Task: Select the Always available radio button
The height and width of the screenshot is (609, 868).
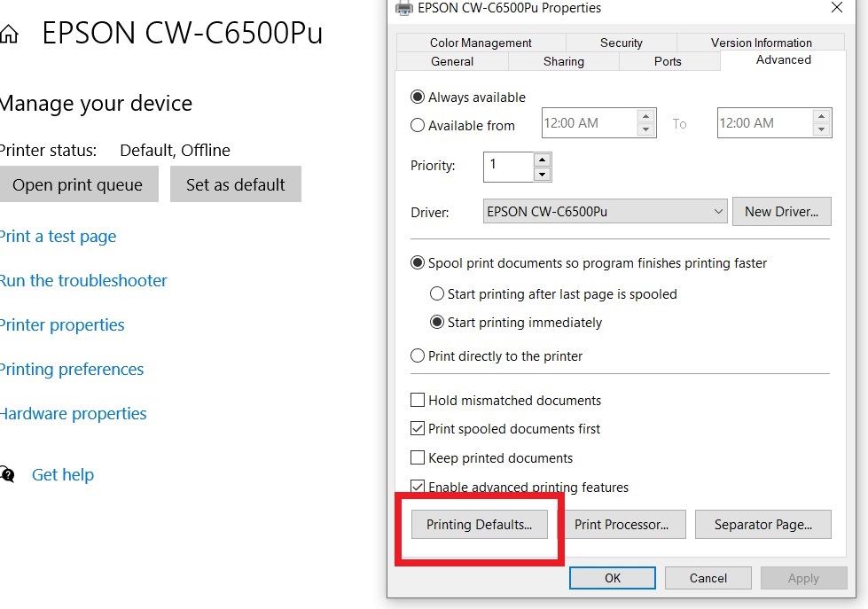Action: click(418, 98)
